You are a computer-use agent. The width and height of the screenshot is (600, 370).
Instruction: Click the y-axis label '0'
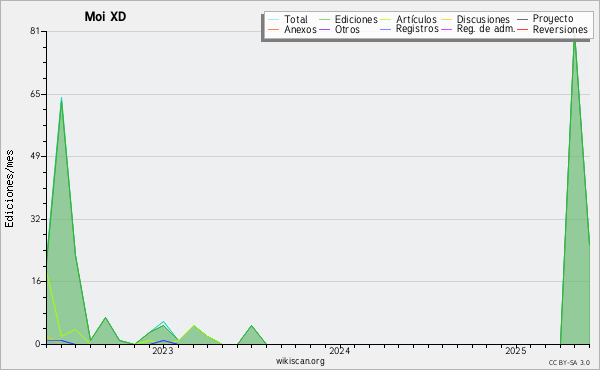point(38,344)
